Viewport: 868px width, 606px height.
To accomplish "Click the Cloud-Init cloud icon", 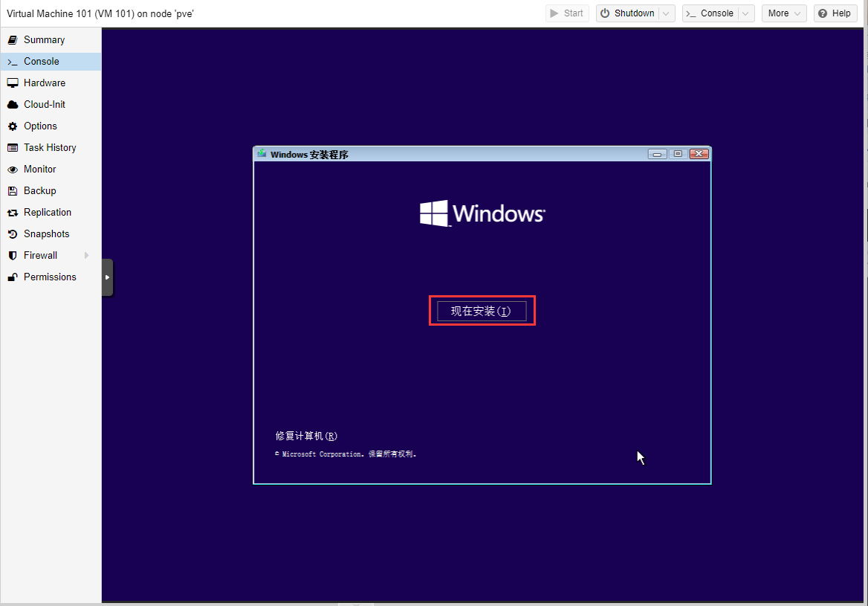I will coord(13,105).
